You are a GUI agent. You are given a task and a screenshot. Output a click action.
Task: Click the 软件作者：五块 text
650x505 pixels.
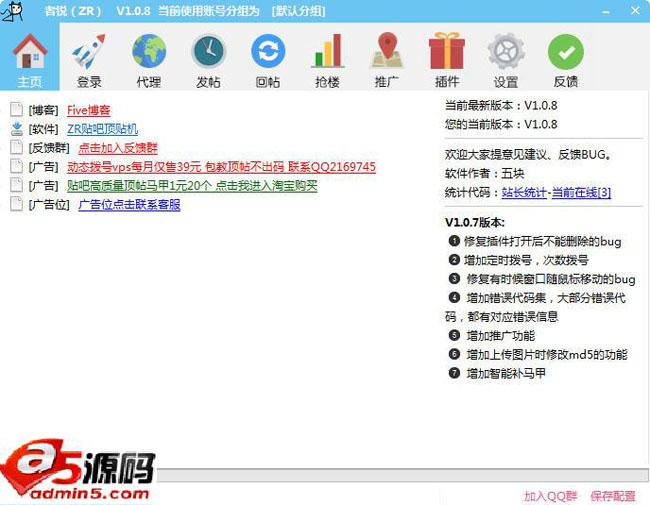tap(485, 173)
